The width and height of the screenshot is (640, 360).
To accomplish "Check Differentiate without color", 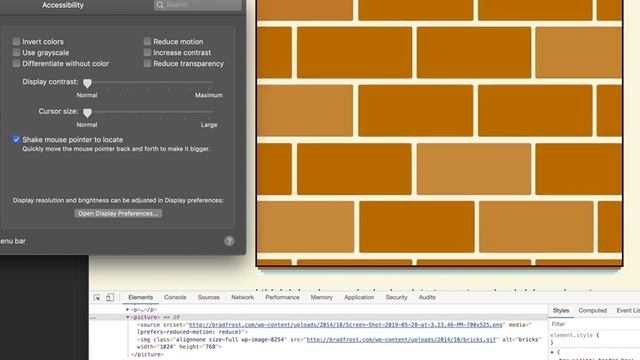I will click(x=16, y=64).
